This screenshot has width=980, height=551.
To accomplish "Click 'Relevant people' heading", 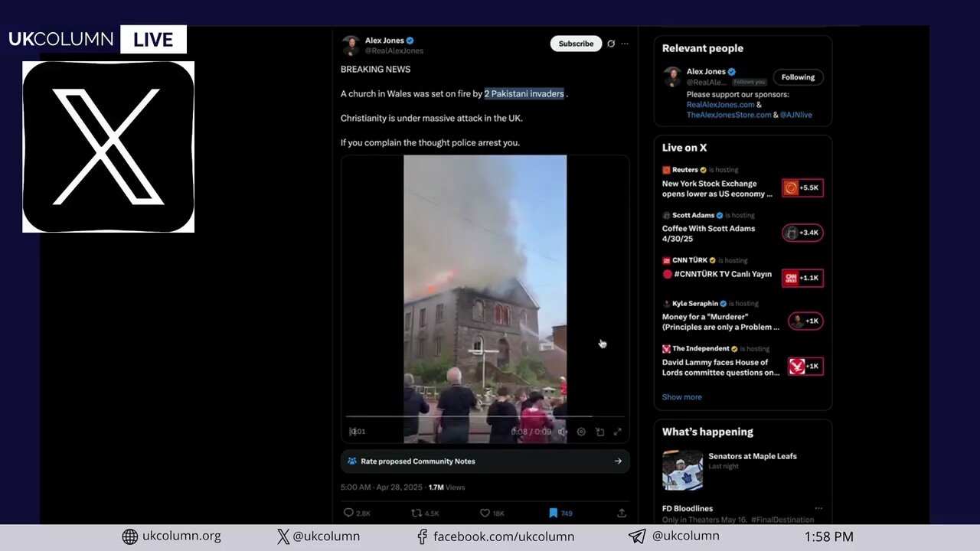I will (703, 48).
